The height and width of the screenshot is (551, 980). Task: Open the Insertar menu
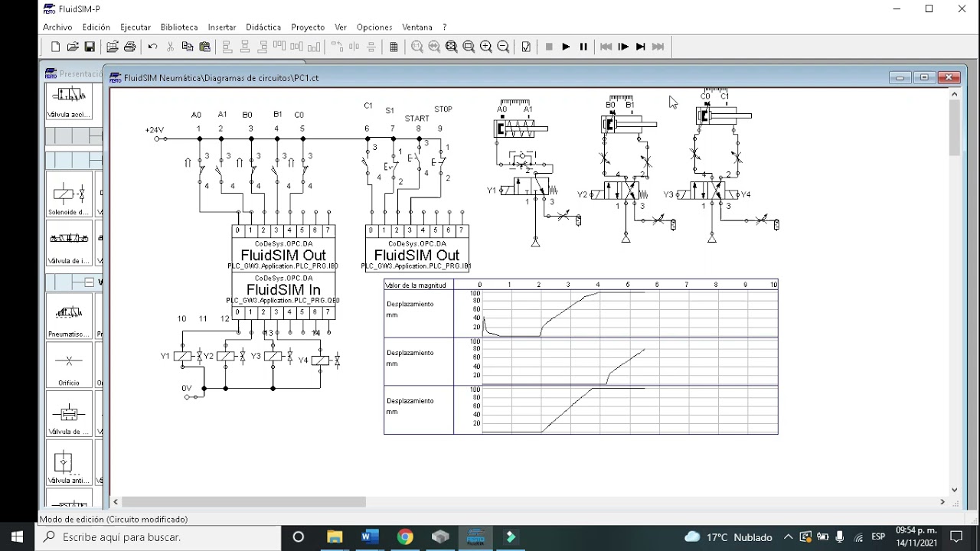(222, 27)
